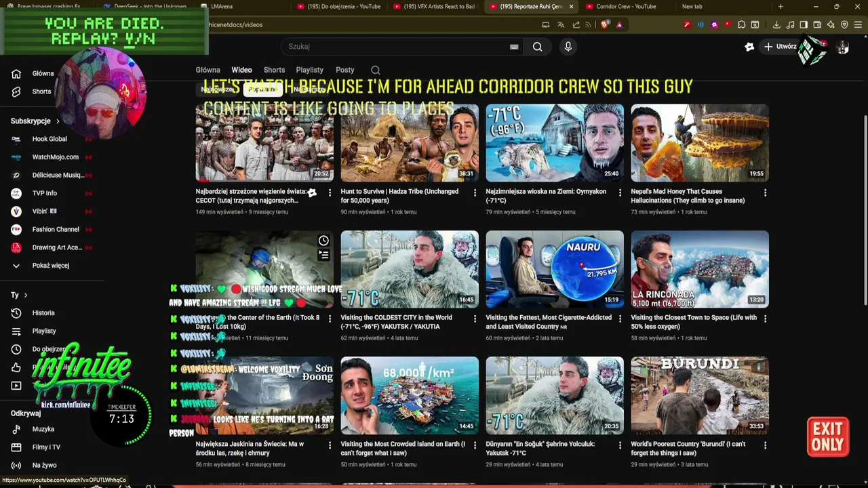868x488 pixels.
Task: Expand the Subskrypcje section arrow
Action: 58,121
